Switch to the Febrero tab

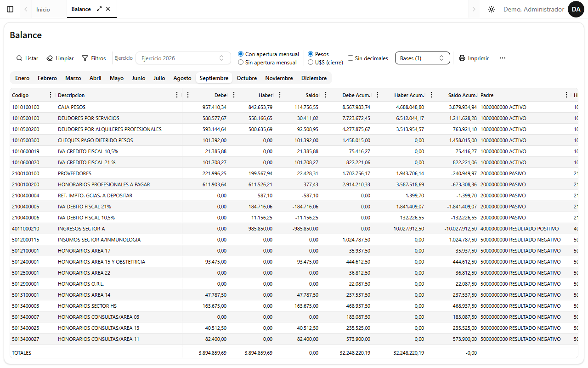tap(47, 78)
